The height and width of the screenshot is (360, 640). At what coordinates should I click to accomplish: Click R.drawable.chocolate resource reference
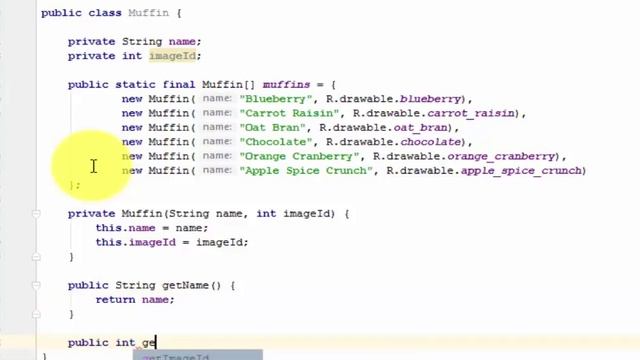(x=393, y=142)
